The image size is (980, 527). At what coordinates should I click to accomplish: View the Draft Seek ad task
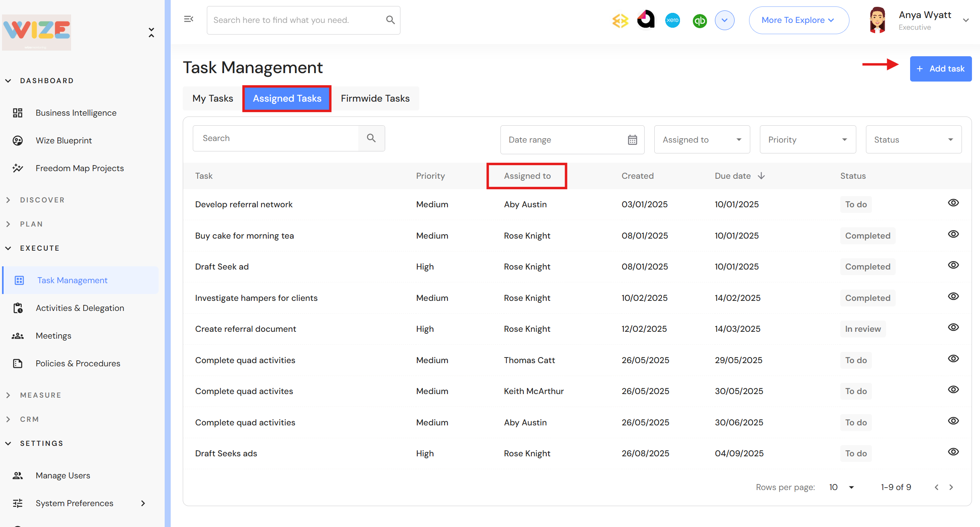coord(953,265)
